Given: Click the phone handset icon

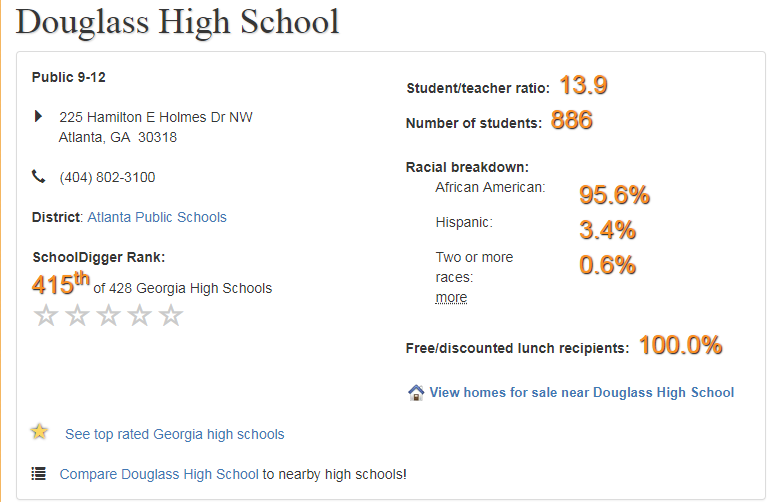Looking at the screenshot, I should (39, 177).
